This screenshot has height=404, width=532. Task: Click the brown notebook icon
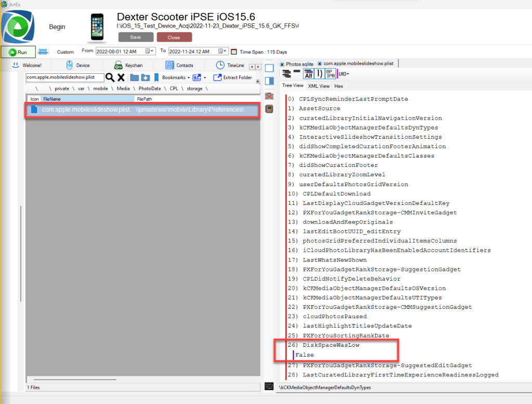click(269, 109)
